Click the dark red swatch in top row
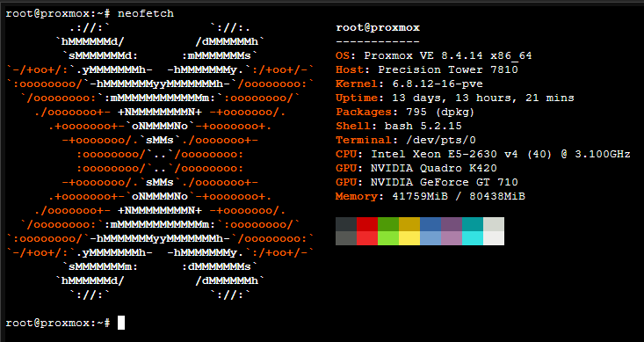 click(x=367, y=224)
